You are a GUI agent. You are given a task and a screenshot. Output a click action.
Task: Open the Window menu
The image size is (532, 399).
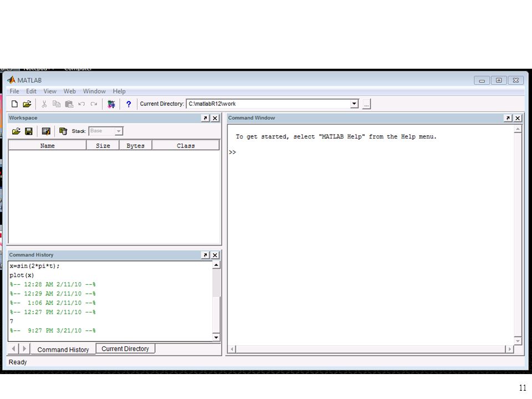tap(94, 91)
